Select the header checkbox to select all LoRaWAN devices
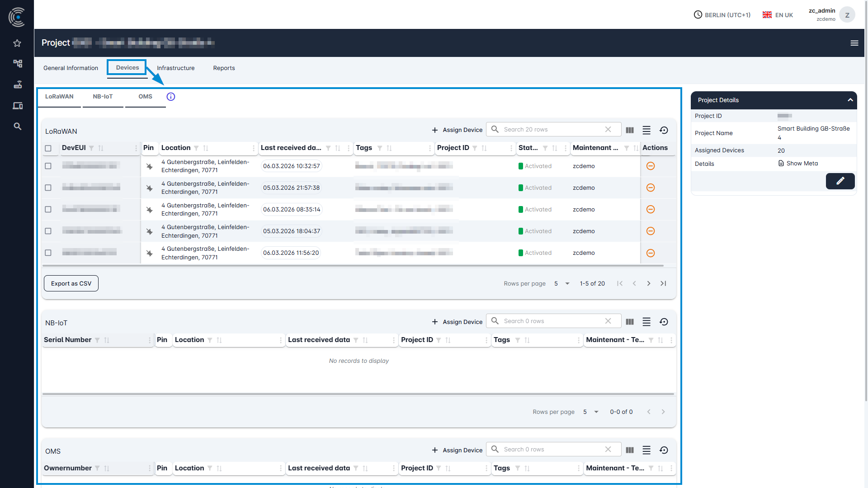Screen dimensions: 868x488 [48, 148]
